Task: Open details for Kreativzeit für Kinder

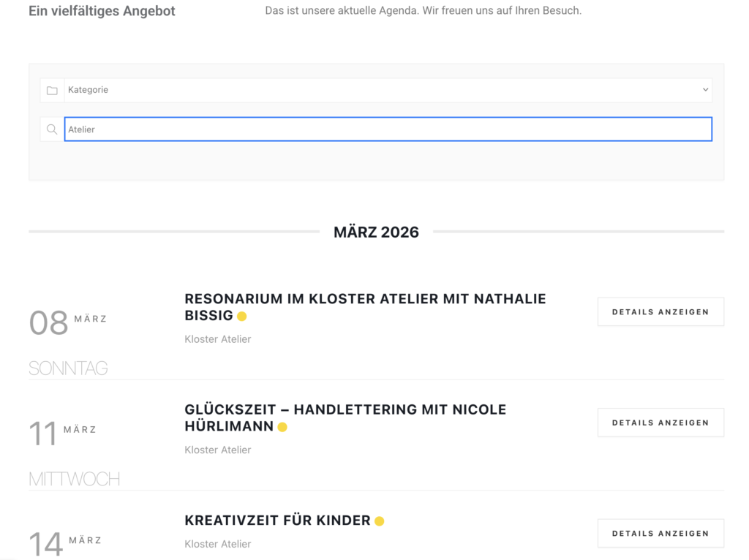Action: (x=660, y=533)
